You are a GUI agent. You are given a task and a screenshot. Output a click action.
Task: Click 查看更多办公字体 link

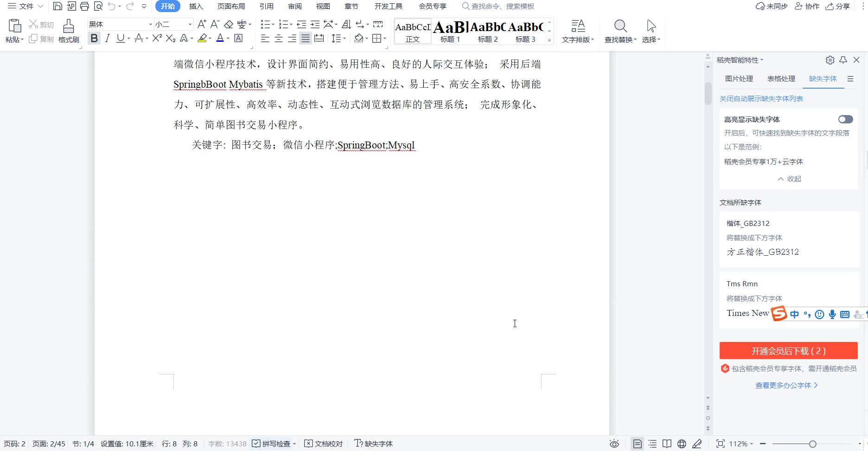click(787, 386)
